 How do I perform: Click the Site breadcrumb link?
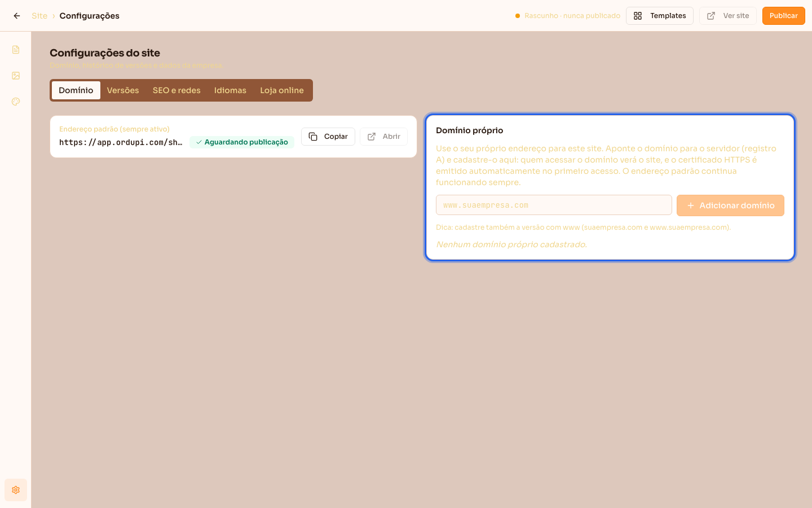(x=39, y=16)
